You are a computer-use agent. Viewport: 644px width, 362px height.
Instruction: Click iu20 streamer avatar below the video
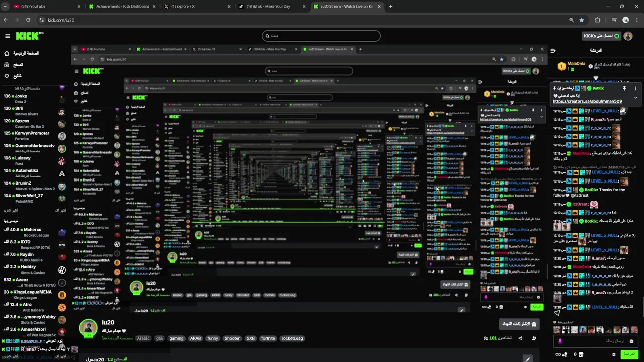(x=88, y=328)
